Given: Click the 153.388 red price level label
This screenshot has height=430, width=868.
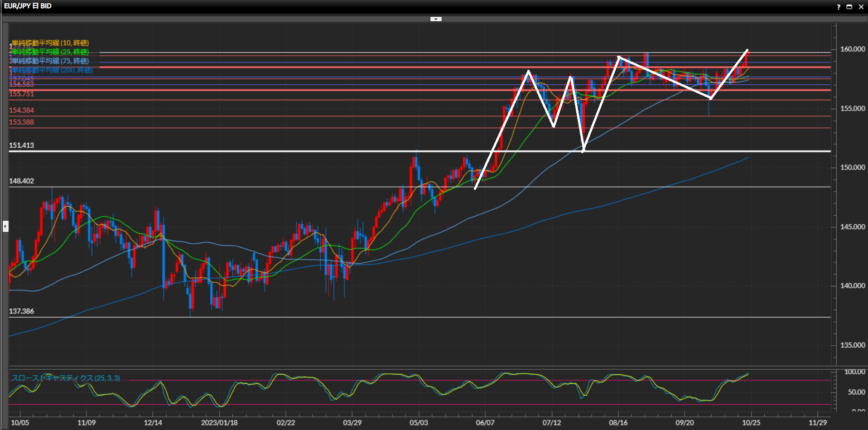Looking at the screenshot, I should tap(21, 122).
